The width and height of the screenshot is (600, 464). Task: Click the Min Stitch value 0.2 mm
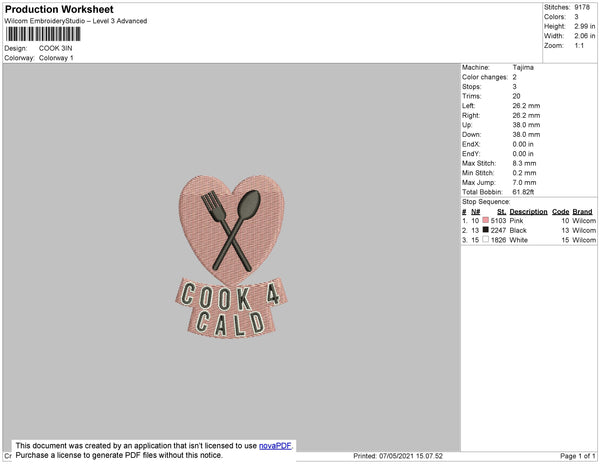pos(524,173)
